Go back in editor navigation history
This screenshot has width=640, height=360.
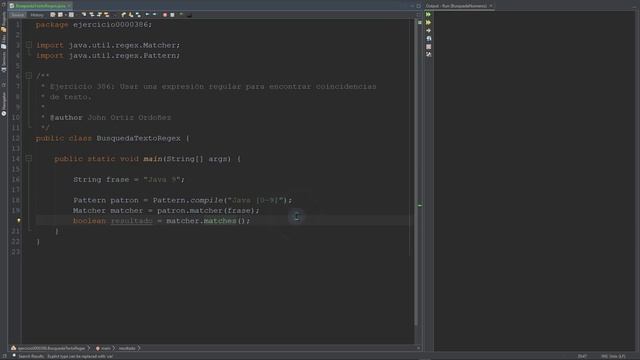60,15
